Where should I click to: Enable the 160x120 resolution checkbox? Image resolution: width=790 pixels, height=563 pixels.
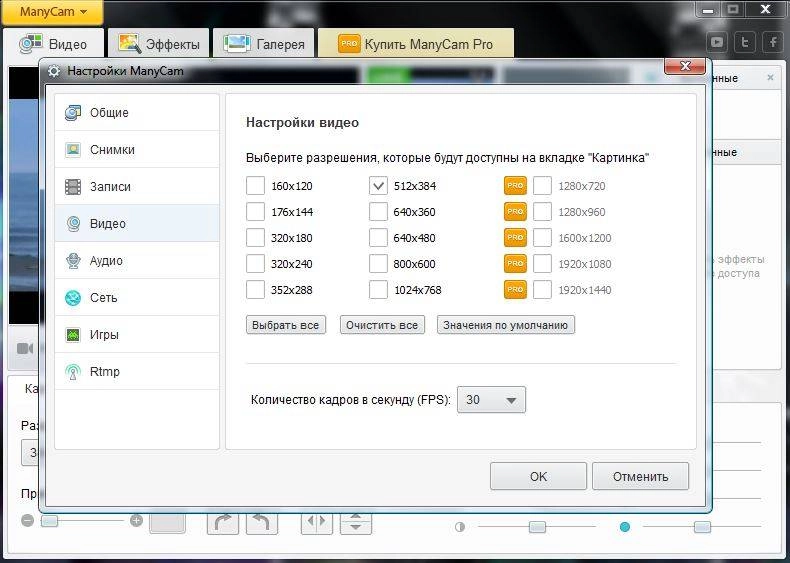[255, 185]
